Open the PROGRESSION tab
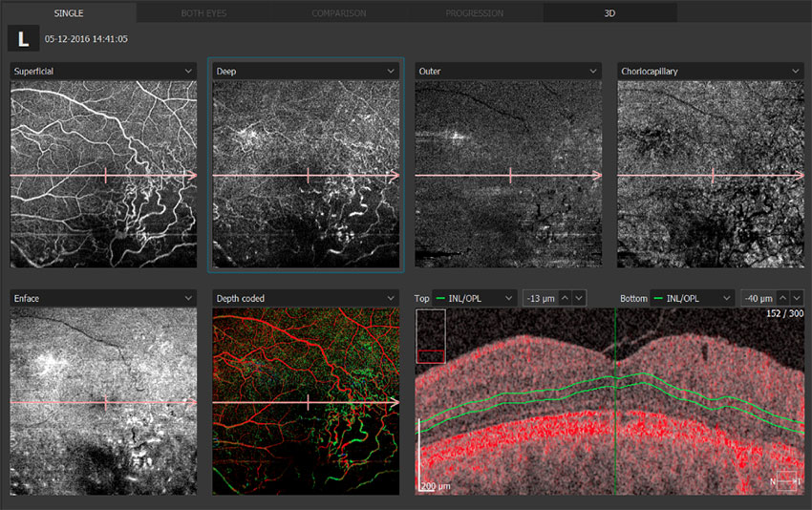Image resolution: width=812 pixels, height=510 pixels. pyautogui.click(x=474, y=13)
